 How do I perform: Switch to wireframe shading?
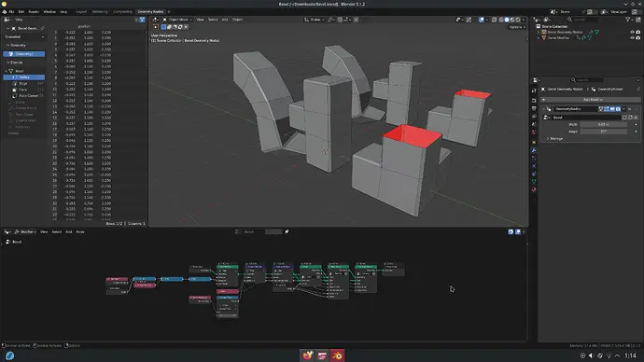click(501, 20)
